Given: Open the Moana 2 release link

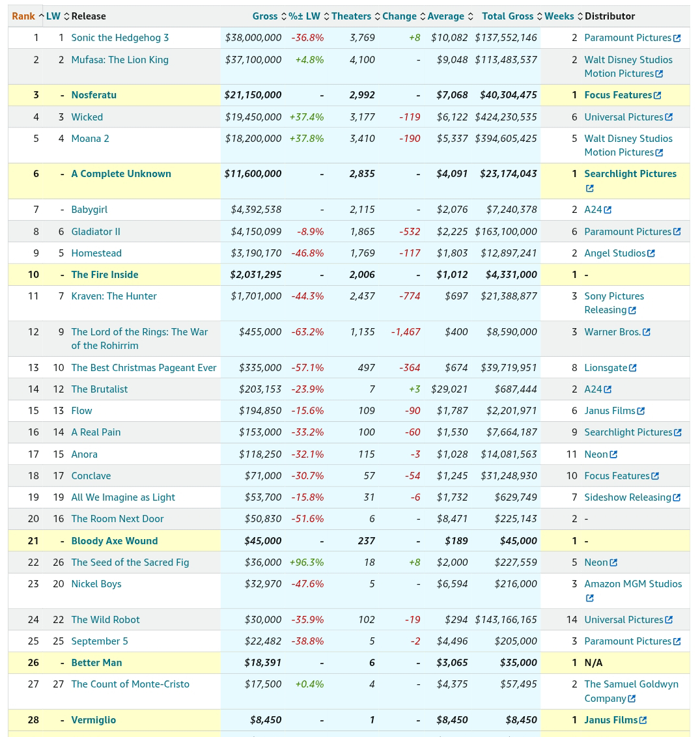Looking at the screenshot, I should (91, 139).
